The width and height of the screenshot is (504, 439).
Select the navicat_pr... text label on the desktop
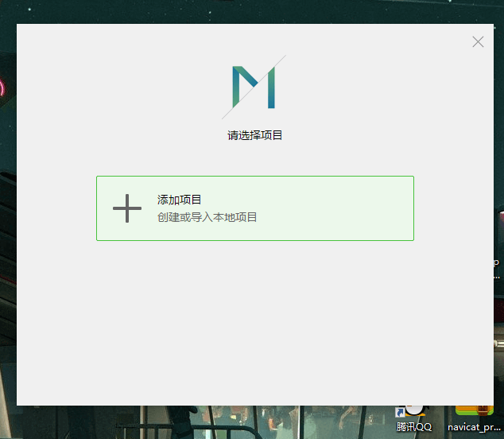pyautogui.click(x=475, y=427)
